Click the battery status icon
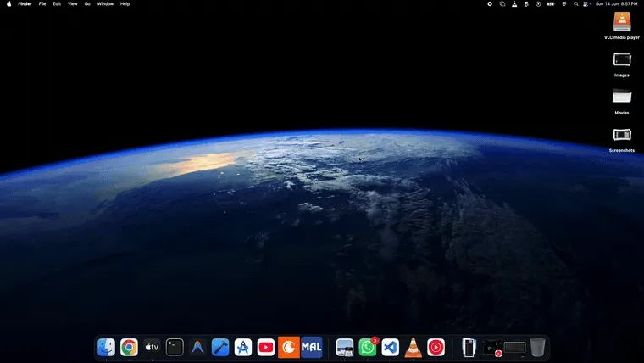This screenshot has height=363, width=644. coord(551,4)
